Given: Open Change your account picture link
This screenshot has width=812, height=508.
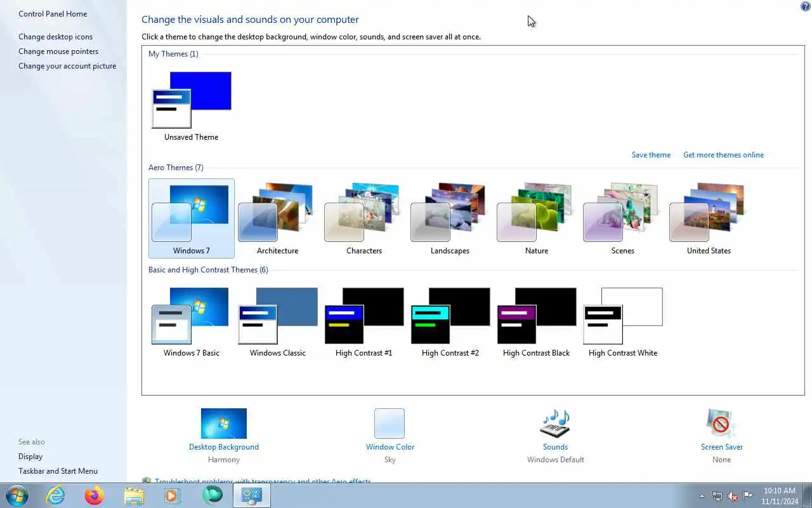Looking at the screenshot, I should point(67,66).
